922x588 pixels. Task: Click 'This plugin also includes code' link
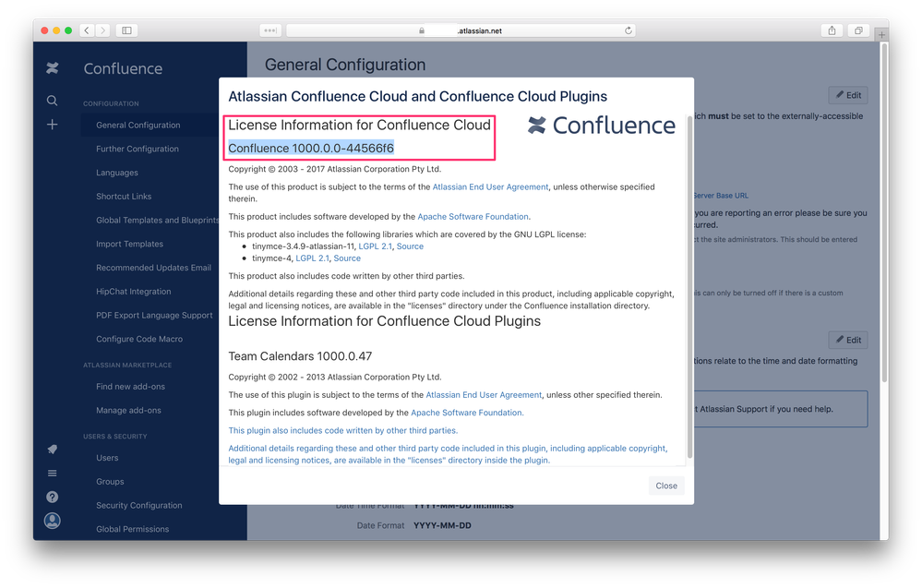342,430
